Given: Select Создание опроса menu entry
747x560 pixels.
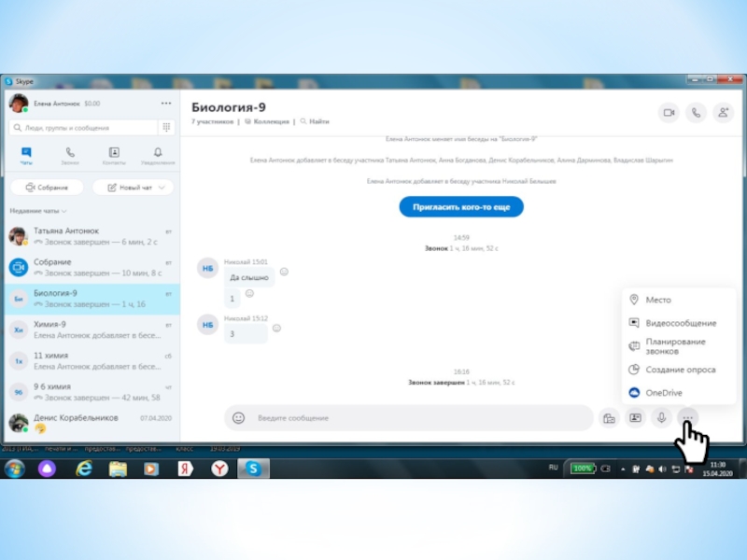Looking at the screenshot, I should [679, 370].
